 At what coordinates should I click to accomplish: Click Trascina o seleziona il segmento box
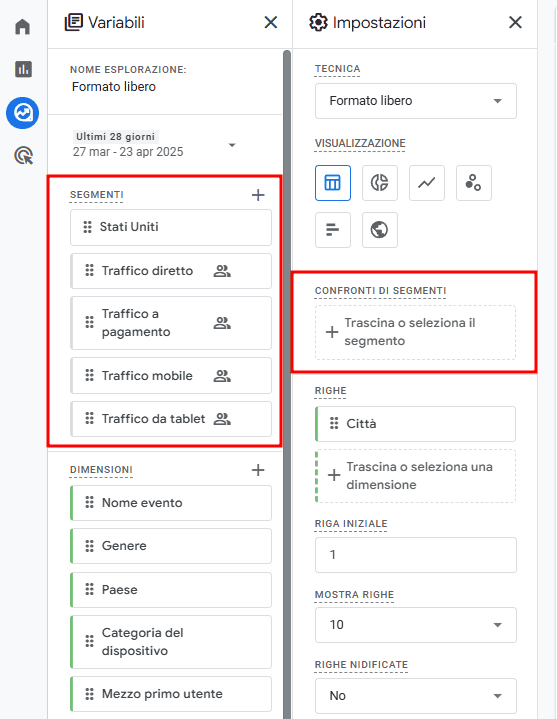pyautogui.click(x=416, y=332)
